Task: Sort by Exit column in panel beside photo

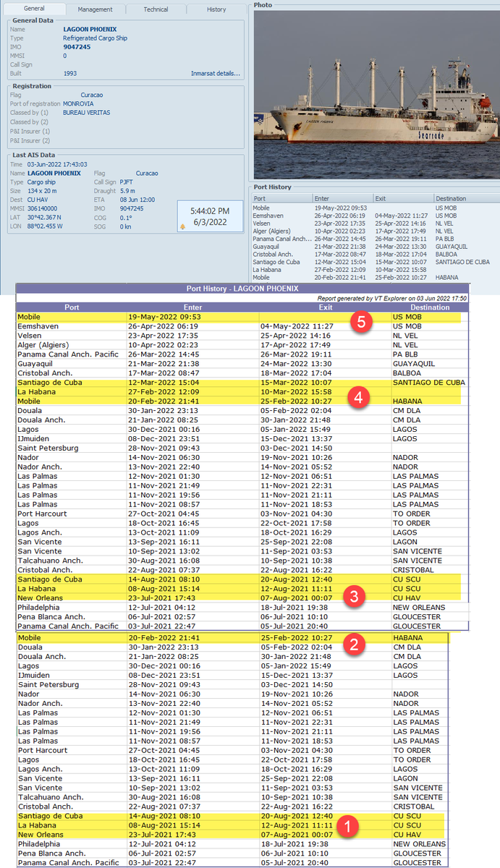Action: point(403,198)
